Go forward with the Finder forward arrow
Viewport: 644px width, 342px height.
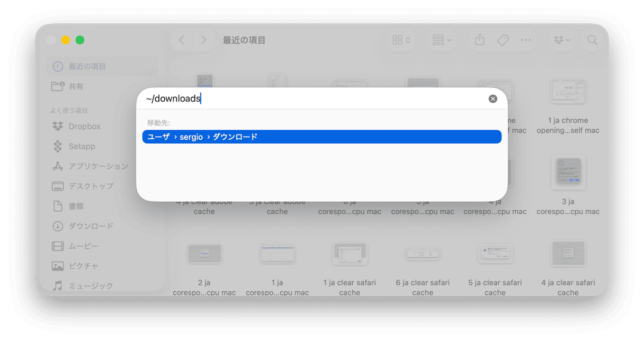click(203, 40)
